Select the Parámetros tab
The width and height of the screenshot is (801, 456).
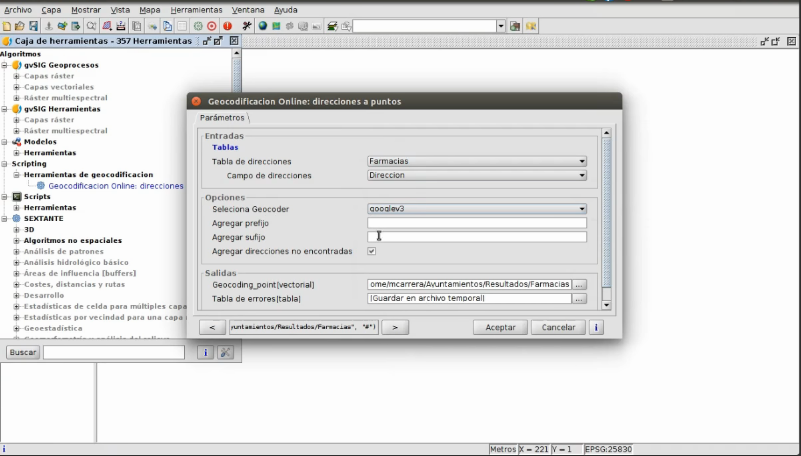(223, 118)
